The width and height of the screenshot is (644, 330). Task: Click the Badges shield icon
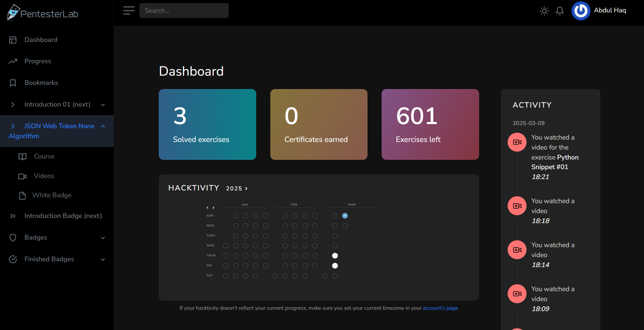tap(13, 238)
